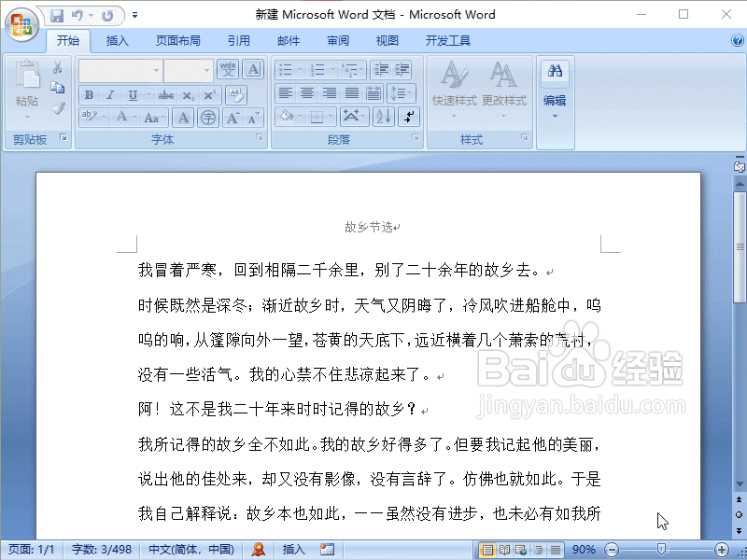Copy the selection
The image size is (747, 560).
tap(58, 88)
